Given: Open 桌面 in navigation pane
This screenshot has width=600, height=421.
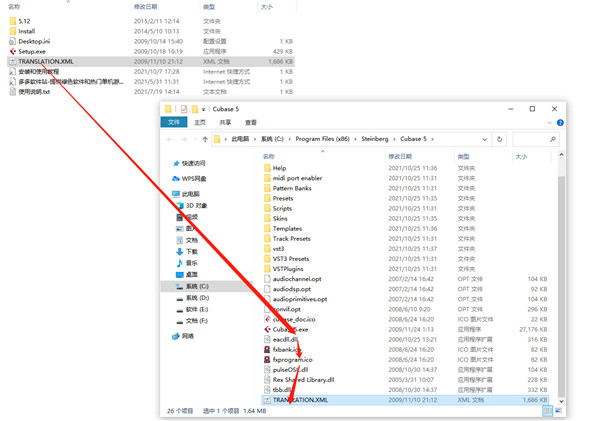Looking at the screenshot, I should click(x=192, y=274).
